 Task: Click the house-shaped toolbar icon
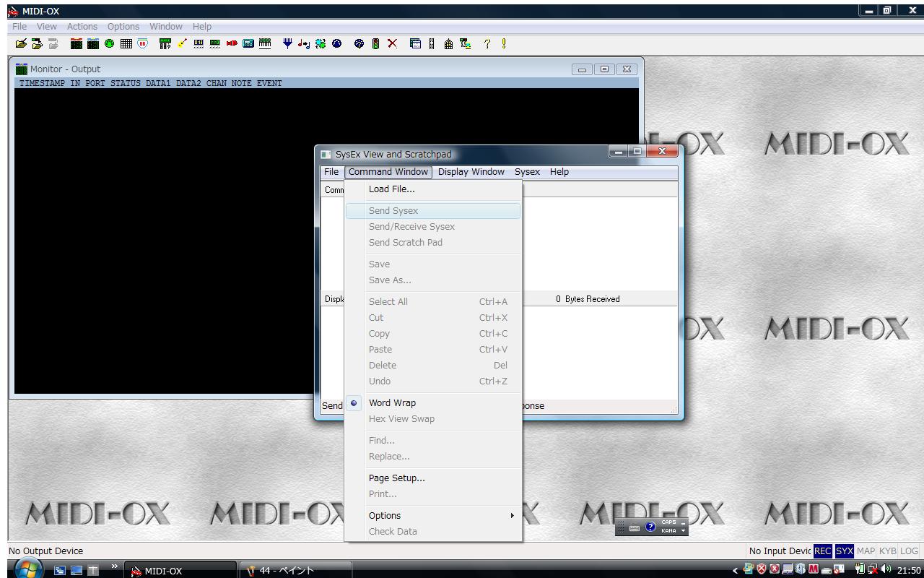coord(448,43)
